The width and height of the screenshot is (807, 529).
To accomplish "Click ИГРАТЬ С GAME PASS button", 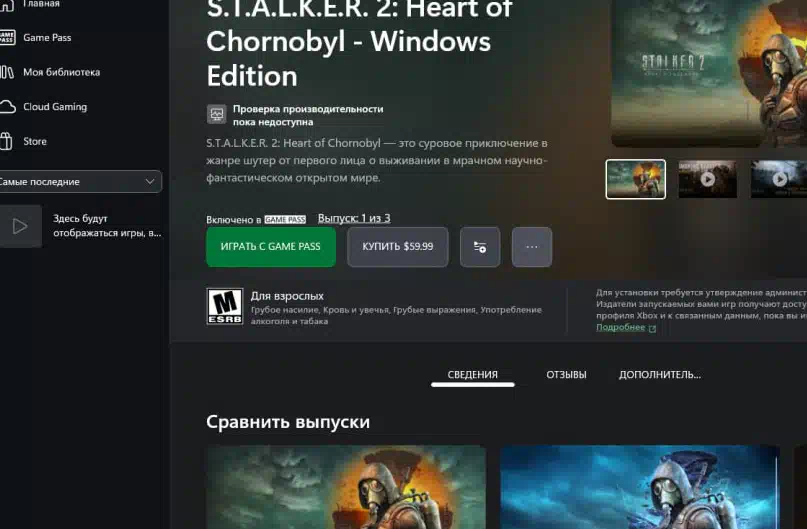I will coord(271,247).
